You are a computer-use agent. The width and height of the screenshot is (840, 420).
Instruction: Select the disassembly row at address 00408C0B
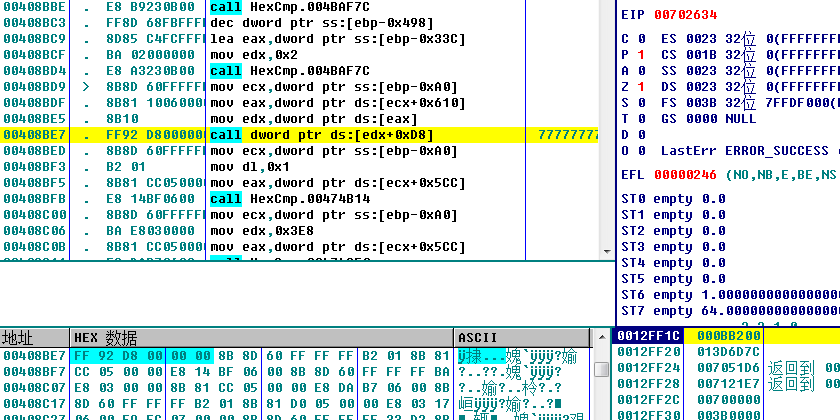[x=300, y=247]
